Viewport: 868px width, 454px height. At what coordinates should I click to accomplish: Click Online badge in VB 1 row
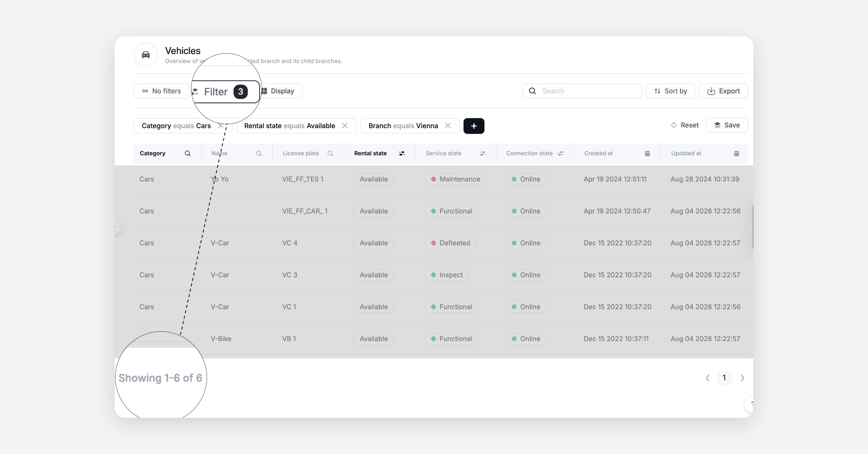click(526, 339)
